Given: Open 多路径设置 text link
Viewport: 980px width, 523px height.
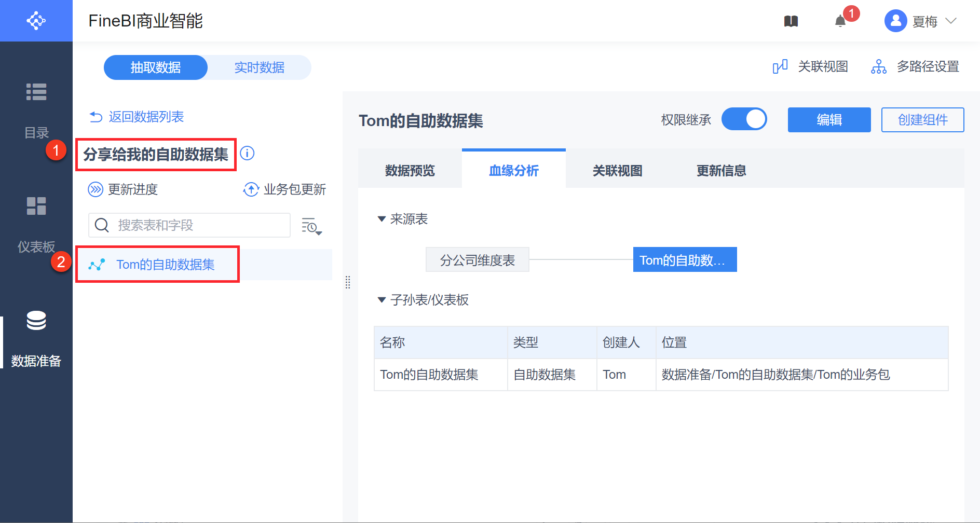Looking at the screenshot, I should click(928, 66).
